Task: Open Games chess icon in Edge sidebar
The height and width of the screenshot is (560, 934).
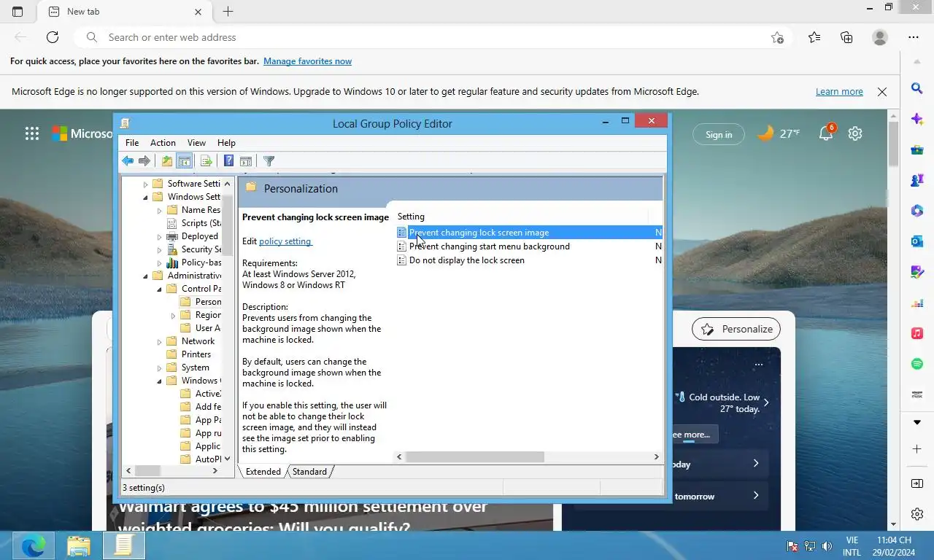Action: (x=917, y=180)
